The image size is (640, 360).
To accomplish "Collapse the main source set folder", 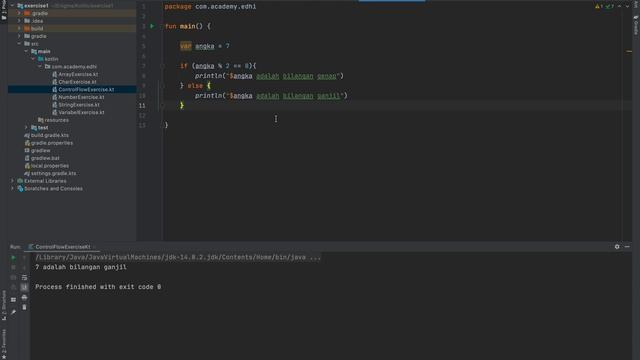I will [x=26, y=51].
